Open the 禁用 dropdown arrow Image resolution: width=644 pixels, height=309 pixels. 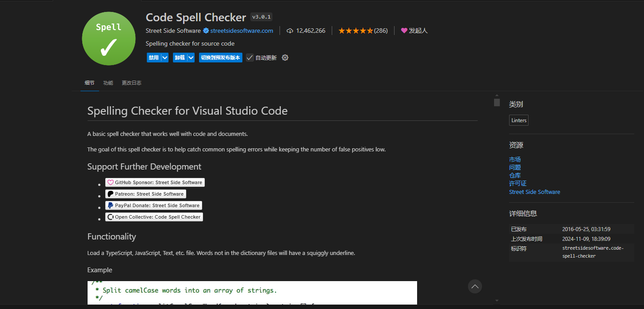point(164,58)
